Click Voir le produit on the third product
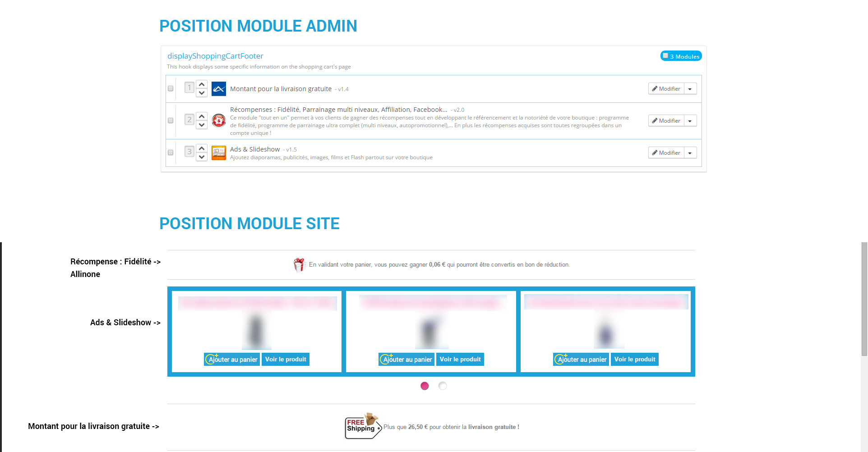The image size is (868, 452). click(635, 360)
